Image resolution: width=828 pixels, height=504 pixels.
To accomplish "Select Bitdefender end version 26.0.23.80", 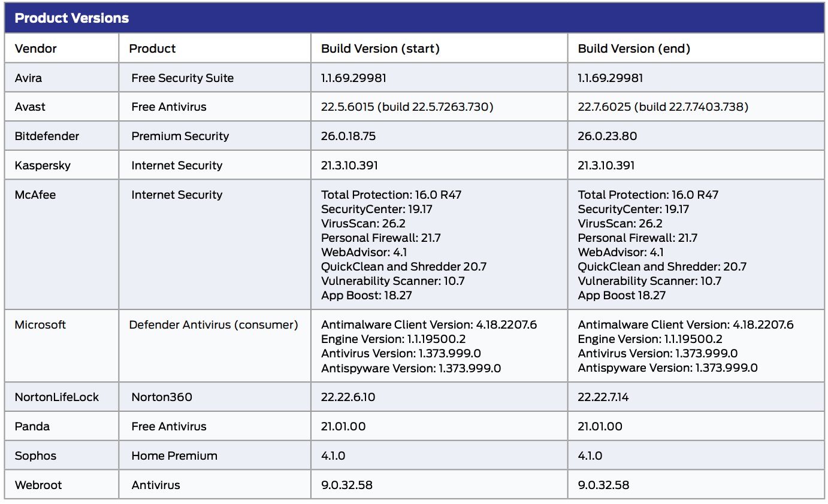I will (x=608, y=136).
